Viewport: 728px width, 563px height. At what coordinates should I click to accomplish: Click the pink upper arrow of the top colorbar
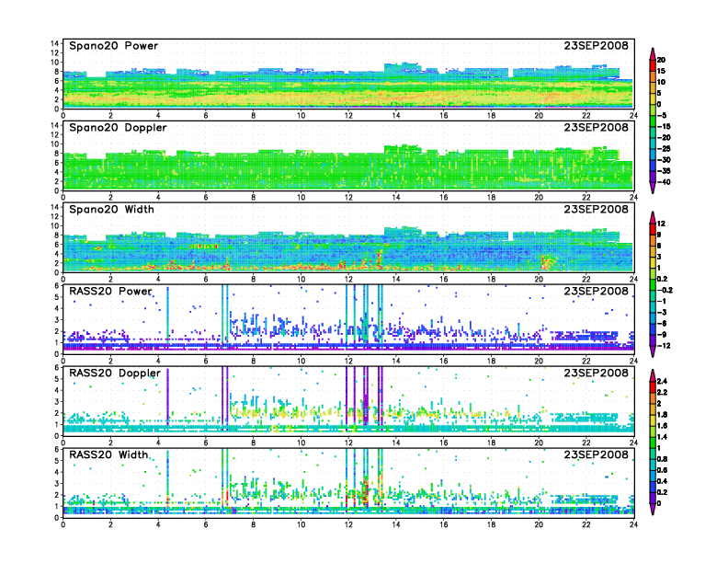[x=653, y=53]
